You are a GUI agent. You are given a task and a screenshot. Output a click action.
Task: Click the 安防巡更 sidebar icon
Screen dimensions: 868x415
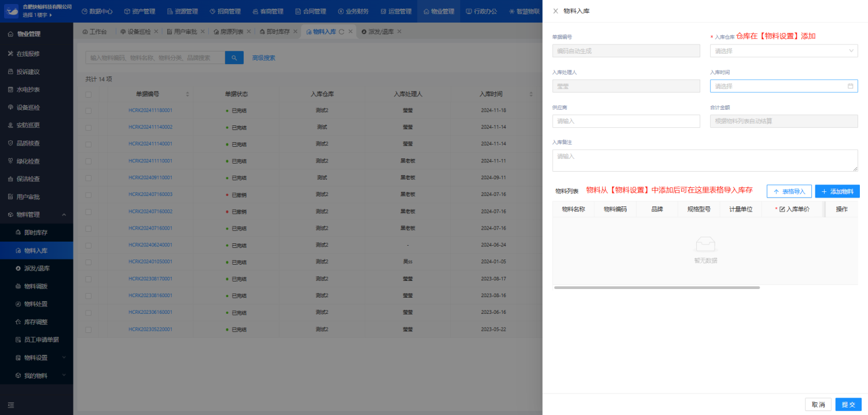[10, 125]
